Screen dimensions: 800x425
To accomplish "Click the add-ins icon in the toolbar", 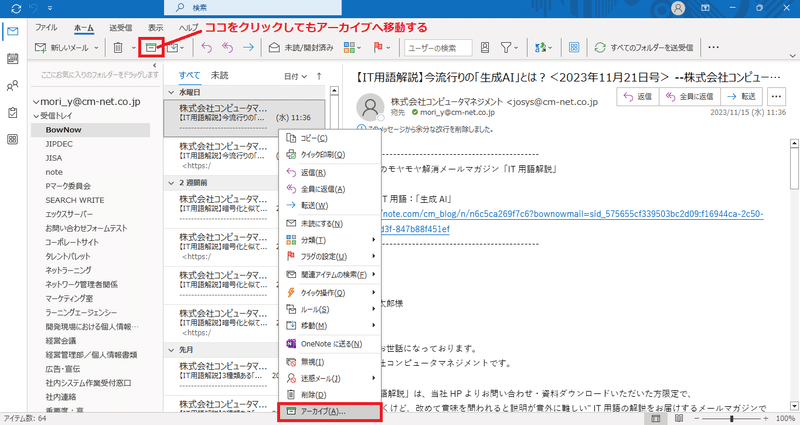I will (x=574, y=47).
